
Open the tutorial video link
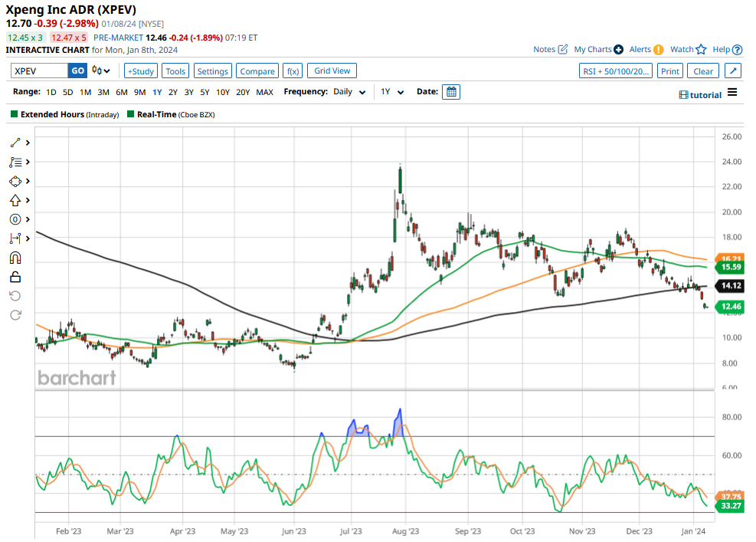click(x=700, y=94)
